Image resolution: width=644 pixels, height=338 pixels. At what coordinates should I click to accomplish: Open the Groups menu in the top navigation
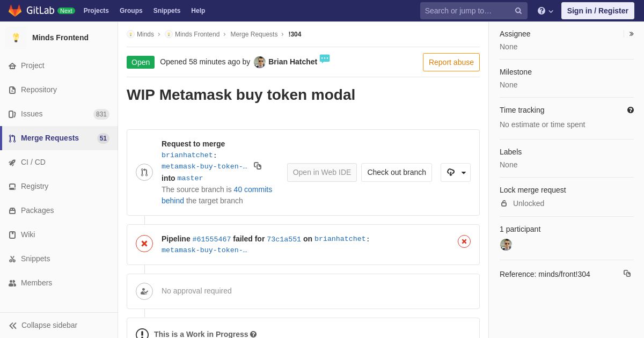click(131, 11)
